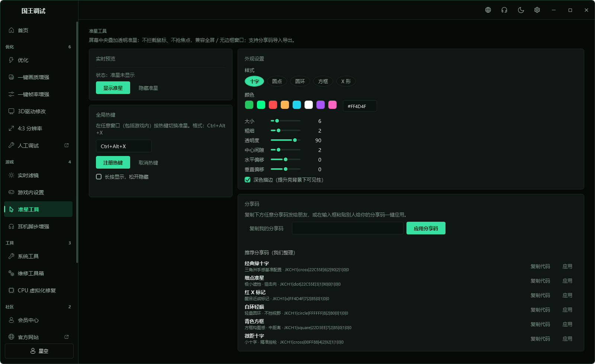The width and height of the screenshot is (595, 364).
Task: Click 取消热键 button
Action: 148,163
